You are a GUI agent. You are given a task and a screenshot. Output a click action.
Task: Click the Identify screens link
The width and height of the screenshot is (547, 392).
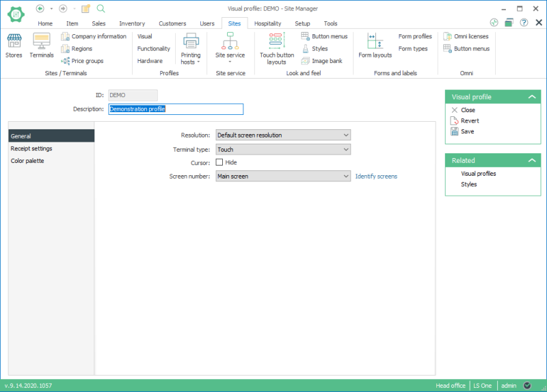[x=376, y=177]
